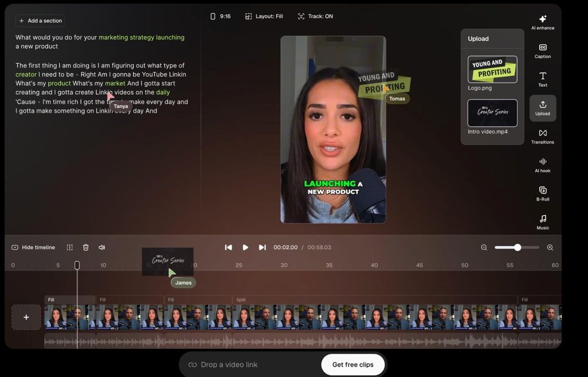Open the Upload panel in sidebar

(543, 108)
